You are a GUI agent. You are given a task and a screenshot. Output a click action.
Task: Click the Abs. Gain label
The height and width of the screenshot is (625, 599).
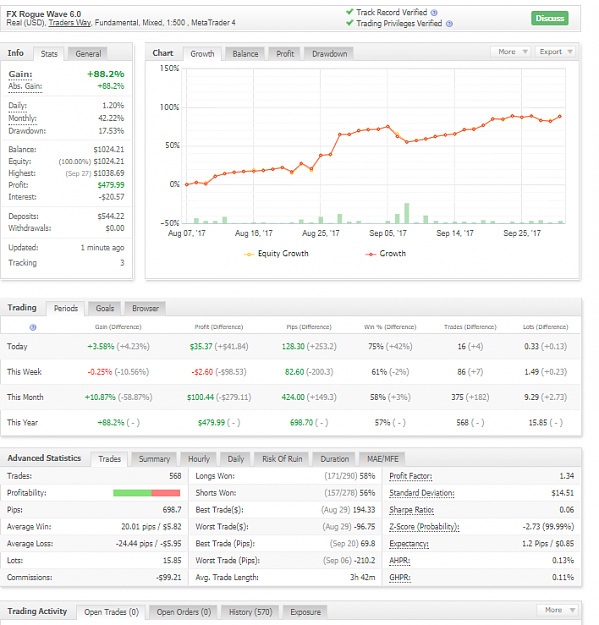[25, 86]
